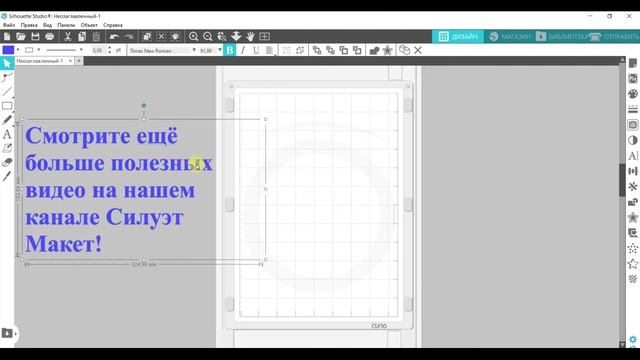Screen dimensions: 640x360
Task: Open preferences gear icon
Action: click(x=633, y=340)
